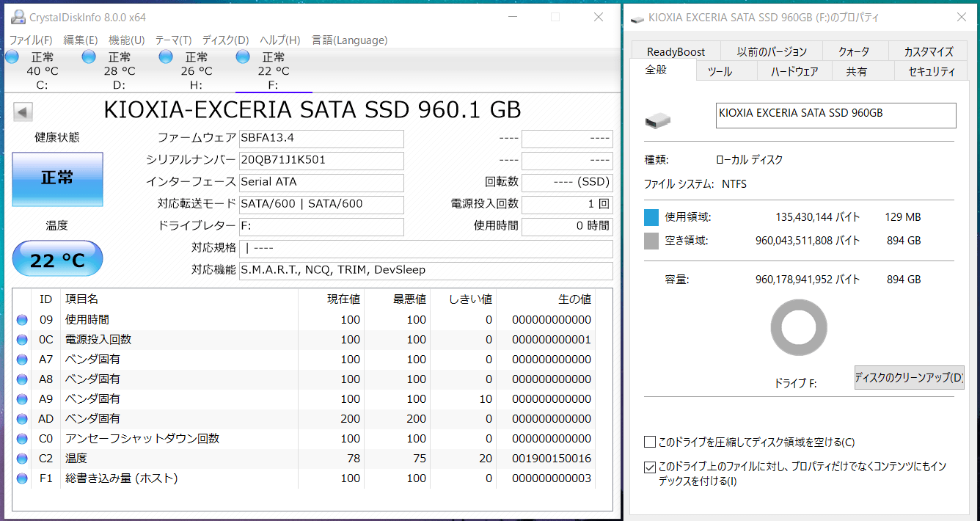Switch to ReadyBoost tab
The image size is (980, 521).
(676, 51)
